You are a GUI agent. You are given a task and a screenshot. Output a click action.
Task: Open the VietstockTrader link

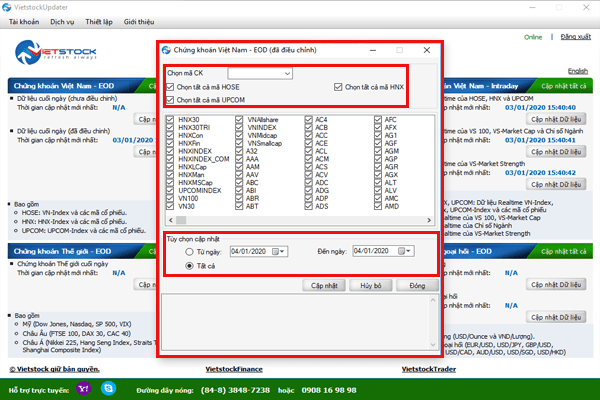coord(429,369)
